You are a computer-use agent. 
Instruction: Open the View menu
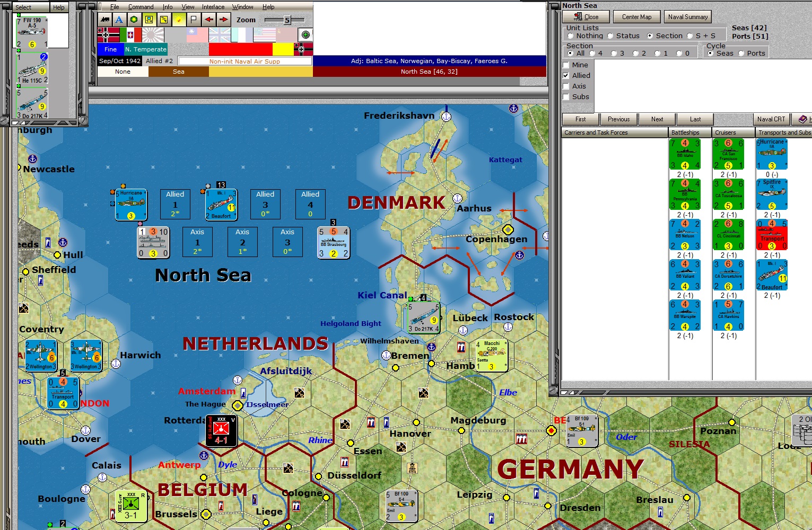click(x=188, y=7)
